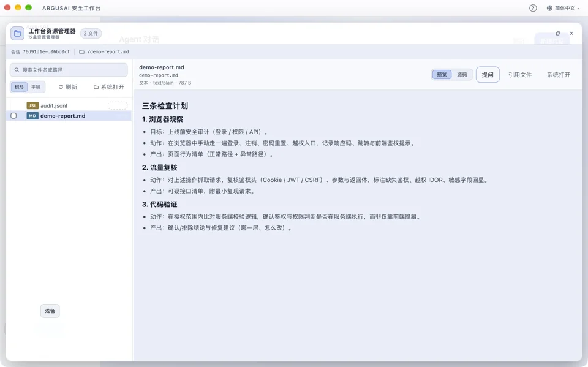Click 引用文件 to reference the file
The height and width of the screenshot is (367, 588).
tap(520, 75)
